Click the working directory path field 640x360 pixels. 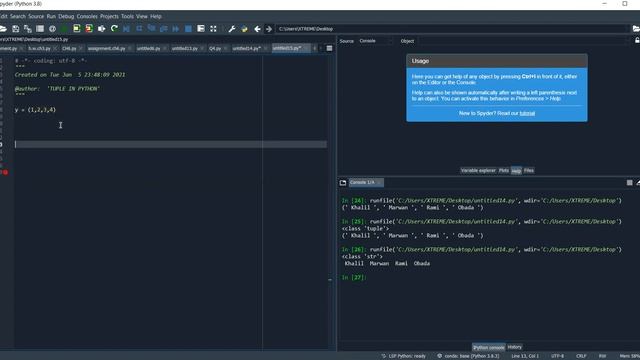point(452,29)
